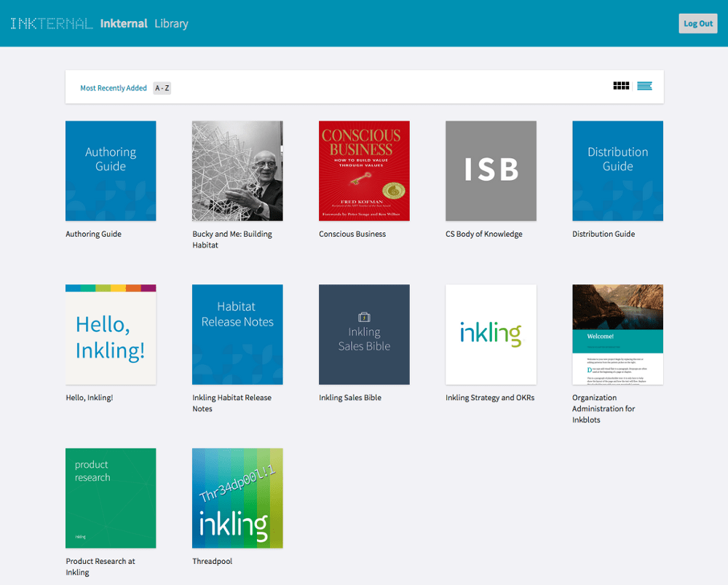
Task: Open the Bucky and Me book cover
Action: [237, 171]
